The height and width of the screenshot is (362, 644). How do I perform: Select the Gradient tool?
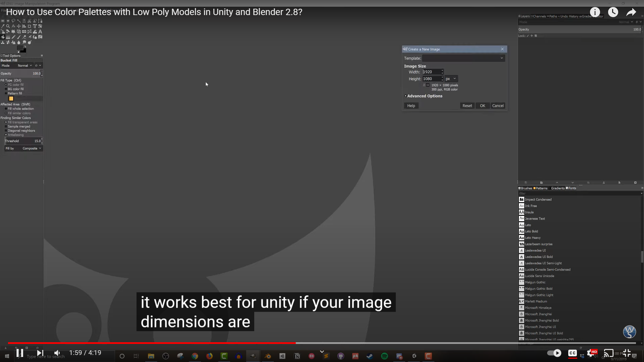click(8, 37)
